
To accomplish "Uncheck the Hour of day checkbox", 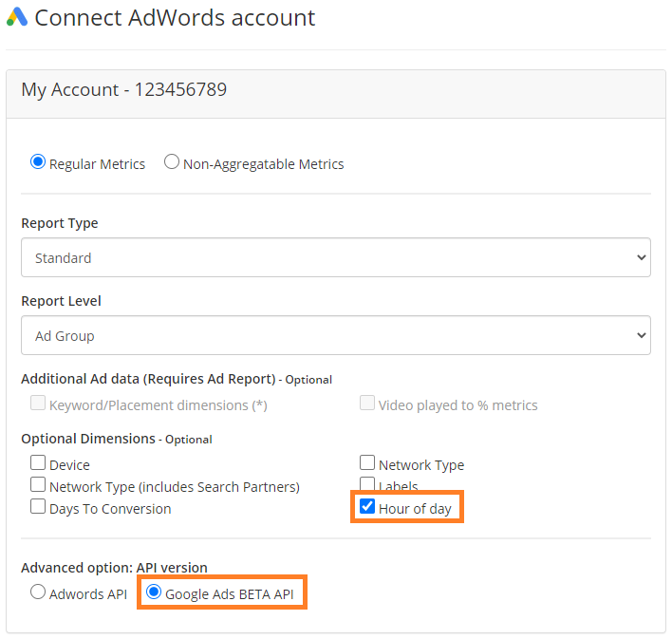I will [x=367, y=506].
